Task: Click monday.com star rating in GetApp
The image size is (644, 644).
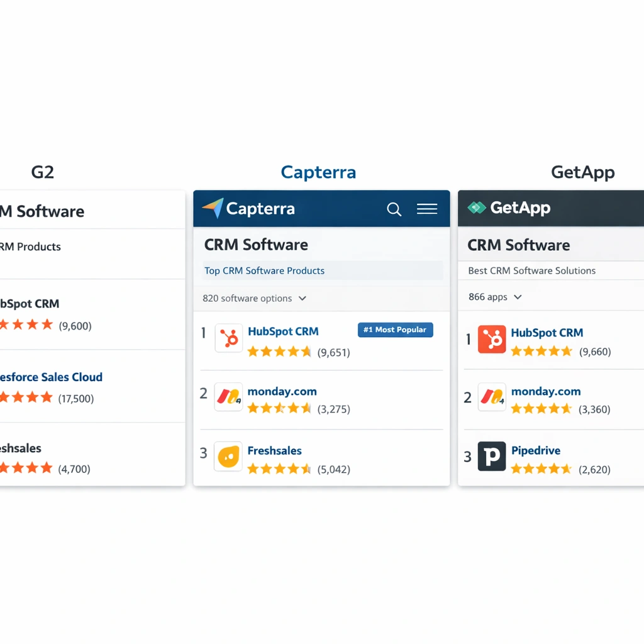Action: pos(541,409)
